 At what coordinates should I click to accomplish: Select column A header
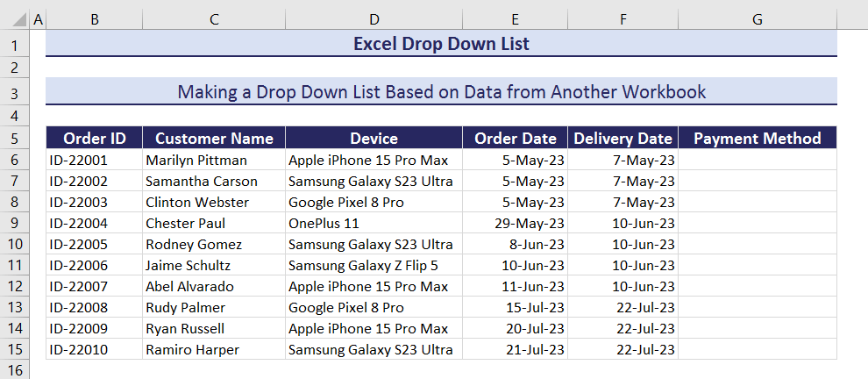tap(38, 18)
